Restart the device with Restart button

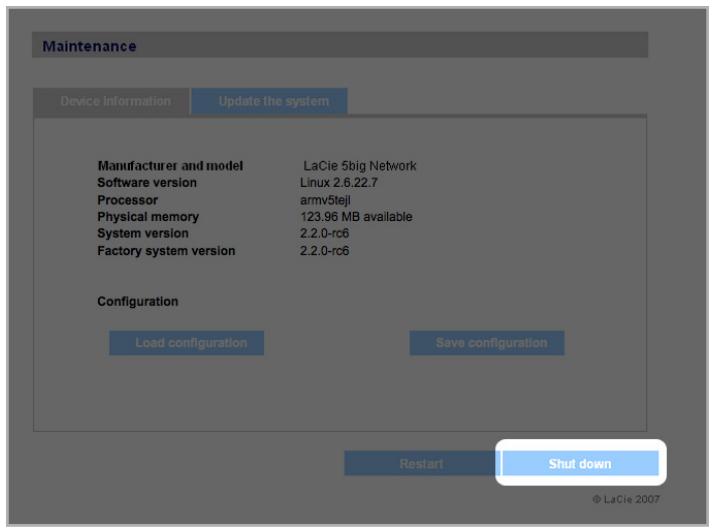[x=421, y=464]
